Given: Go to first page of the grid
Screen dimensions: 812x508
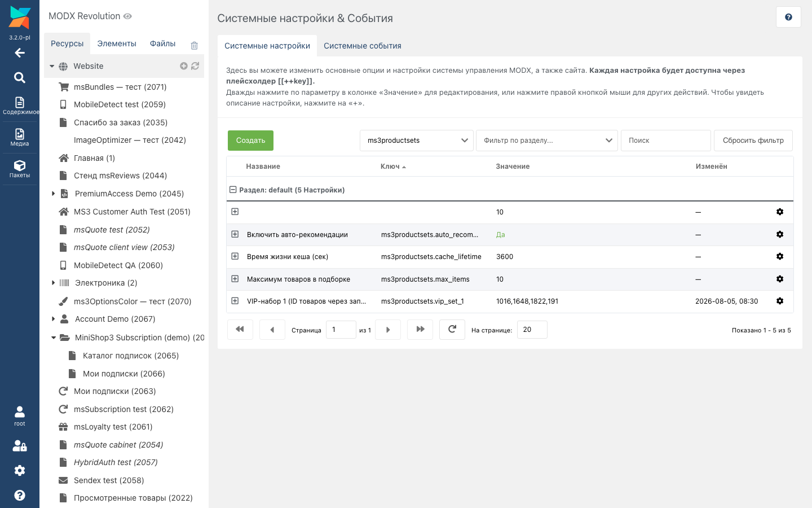Looking at the screenshot, I should click(x=240, y=330).
